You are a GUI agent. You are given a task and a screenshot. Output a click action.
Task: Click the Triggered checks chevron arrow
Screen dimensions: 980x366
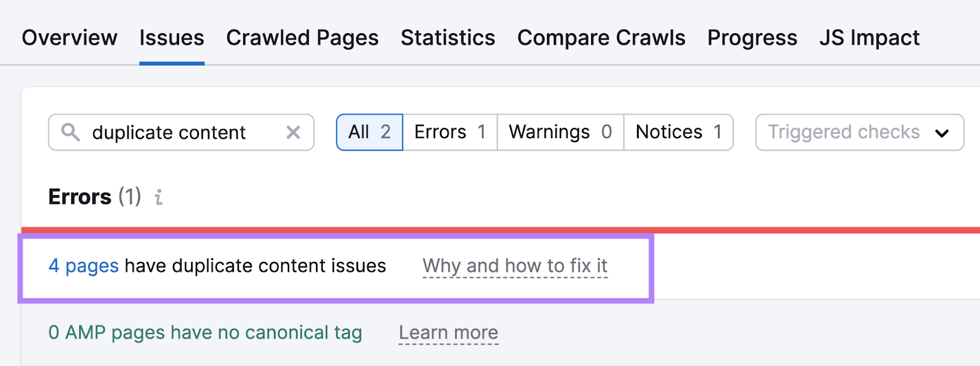pyautogui.click(x=943, y=132)
